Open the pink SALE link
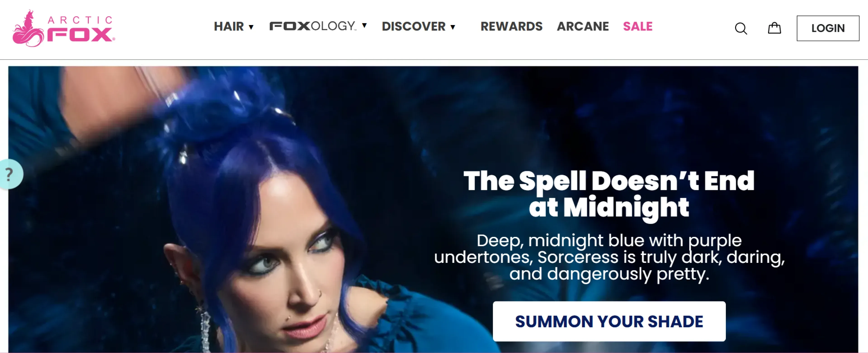 637,26
